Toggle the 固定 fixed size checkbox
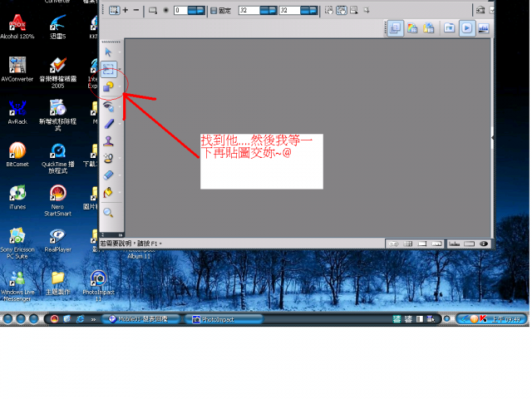 click(x=214, y=11)
